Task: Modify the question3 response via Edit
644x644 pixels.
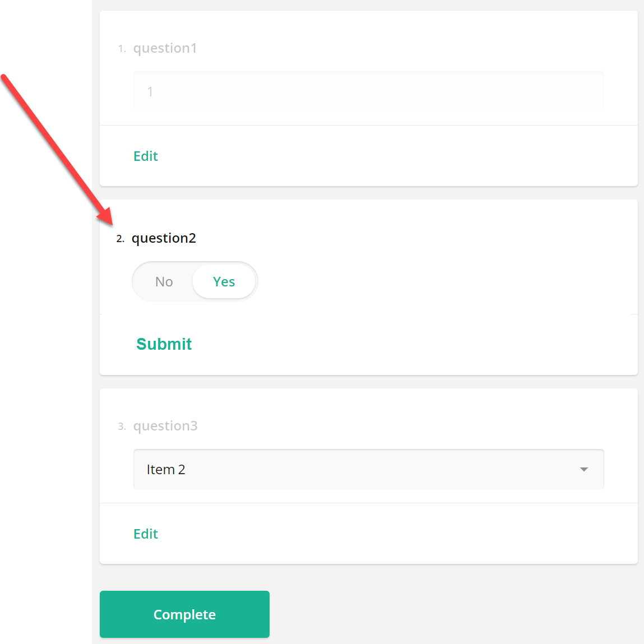Action: (145, 534)
